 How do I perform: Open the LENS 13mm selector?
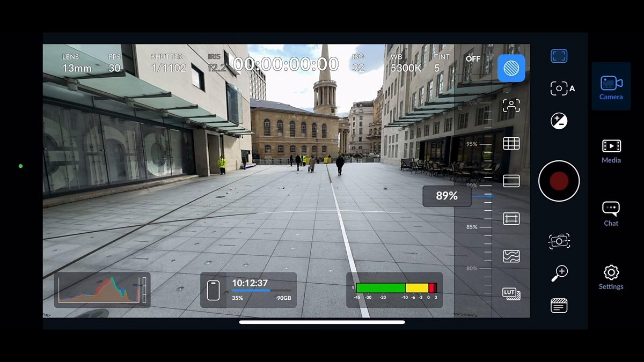(76, 63)
